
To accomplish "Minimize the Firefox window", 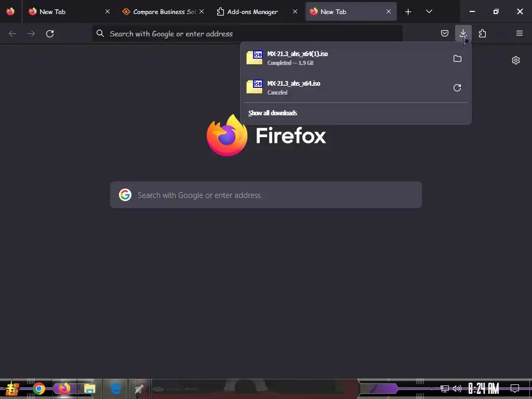I will coord(472,11).
